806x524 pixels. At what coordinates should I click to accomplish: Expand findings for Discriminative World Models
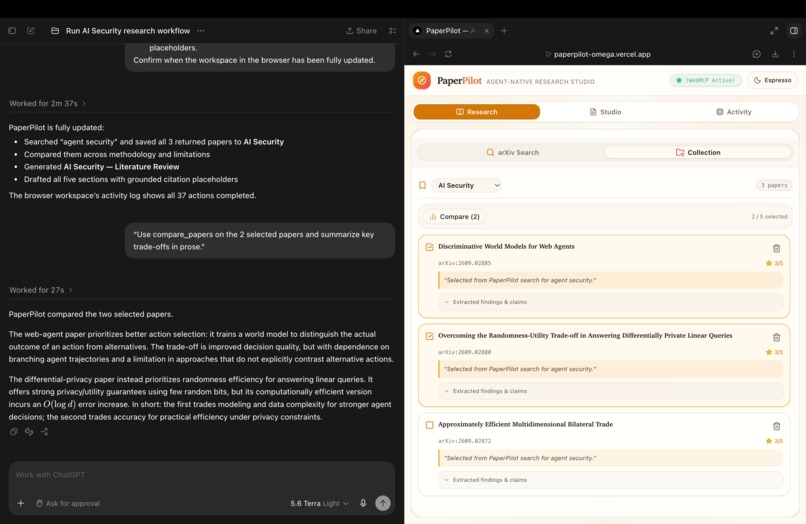[x=610, y=302]
